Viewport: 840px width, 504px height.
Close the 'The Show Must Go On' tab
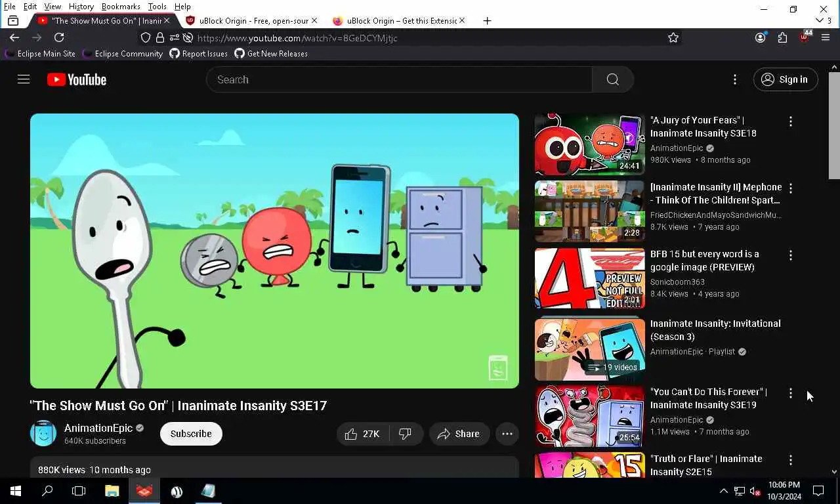[x=167, y=21]
